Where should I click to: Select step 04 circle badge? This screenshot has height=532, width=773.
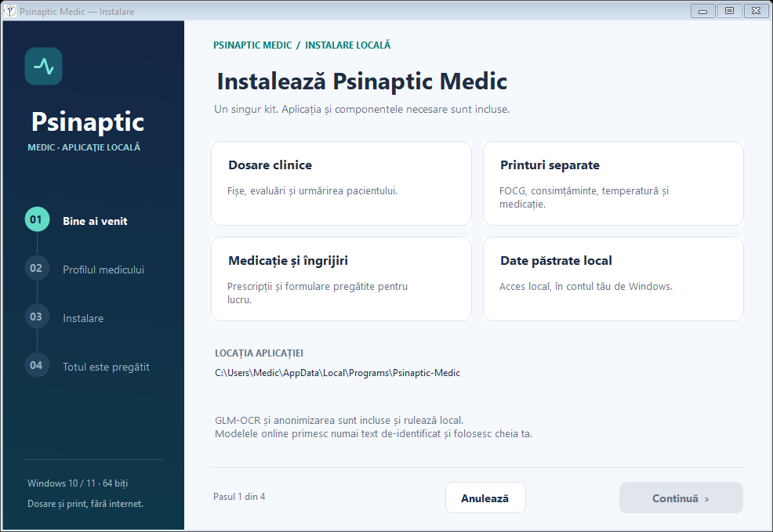point(37,365)
